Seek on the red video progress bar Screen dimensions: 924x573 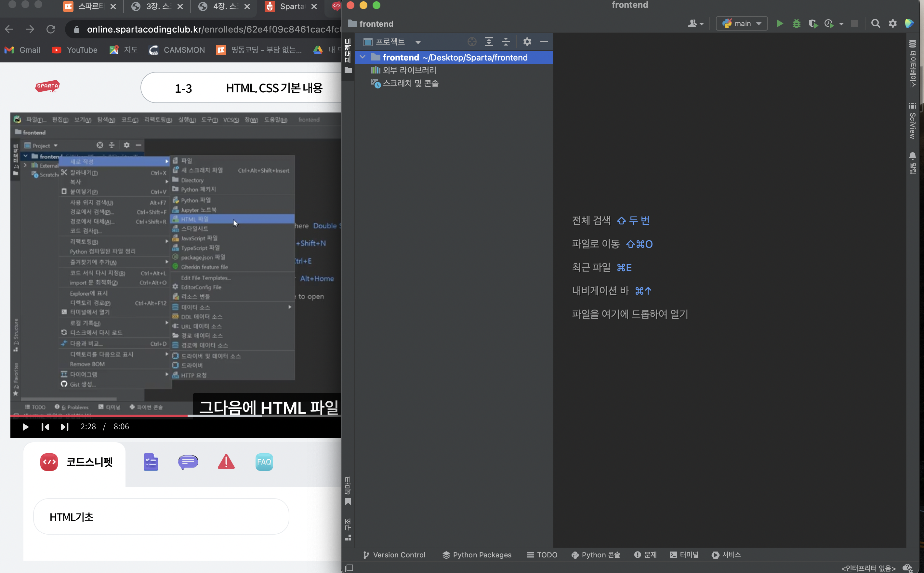(99, 416)
